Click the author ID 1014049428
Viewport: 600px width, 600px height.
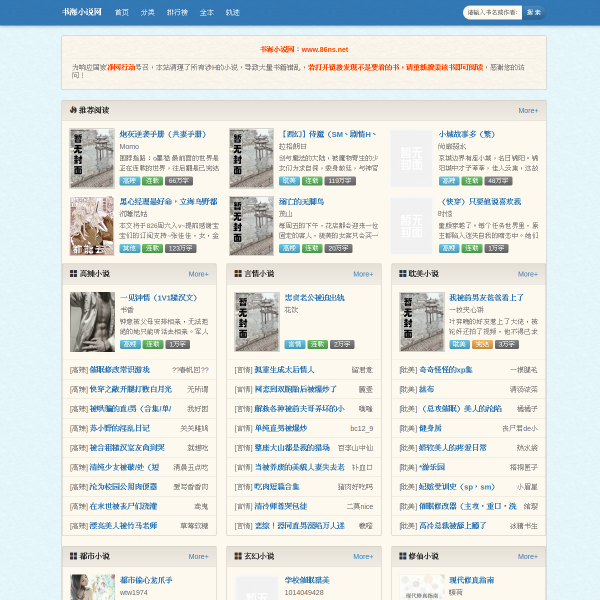point(304,592)
